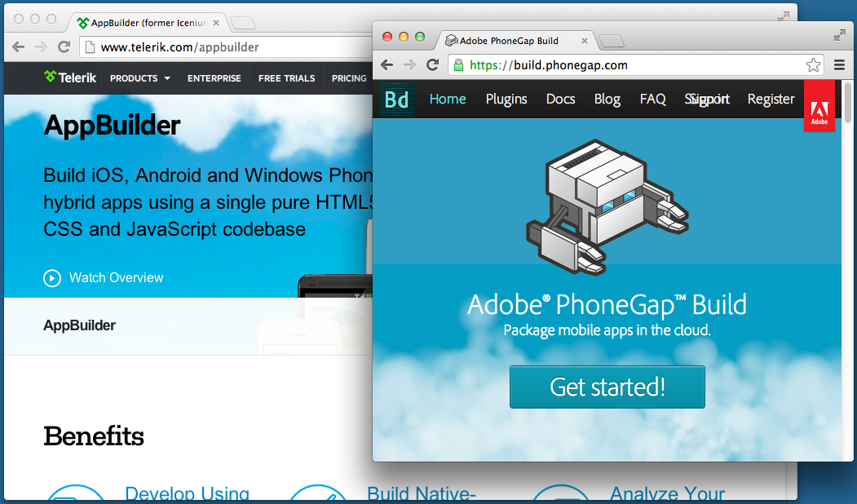857x504 pixels.
Task: Click the Watch Overview play icon
Action: 52,278
